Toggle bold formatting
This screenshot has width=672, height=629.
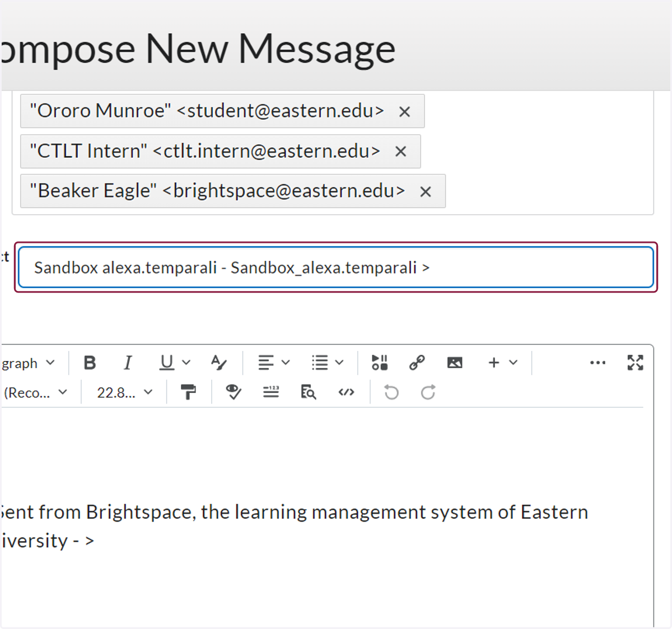pos(90,363)
